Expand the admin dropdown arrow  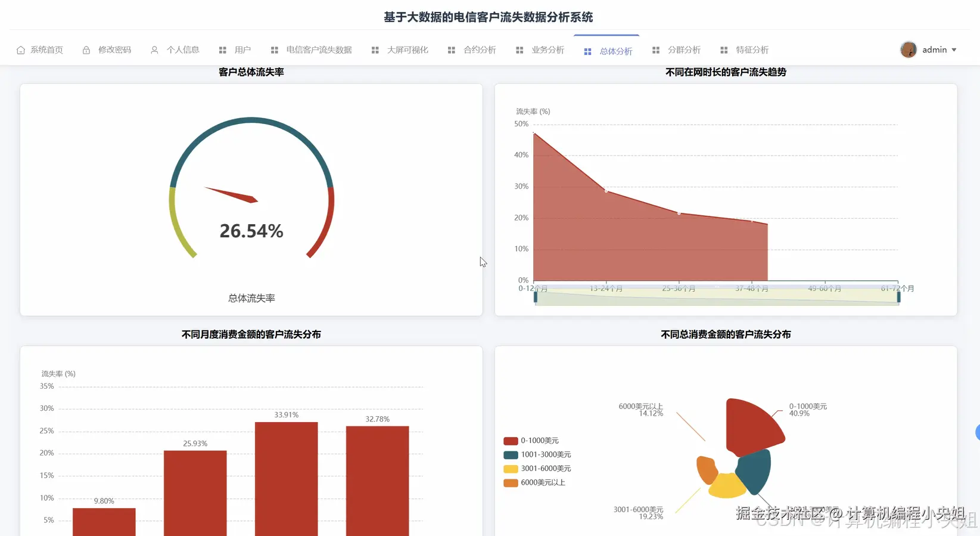954,50
